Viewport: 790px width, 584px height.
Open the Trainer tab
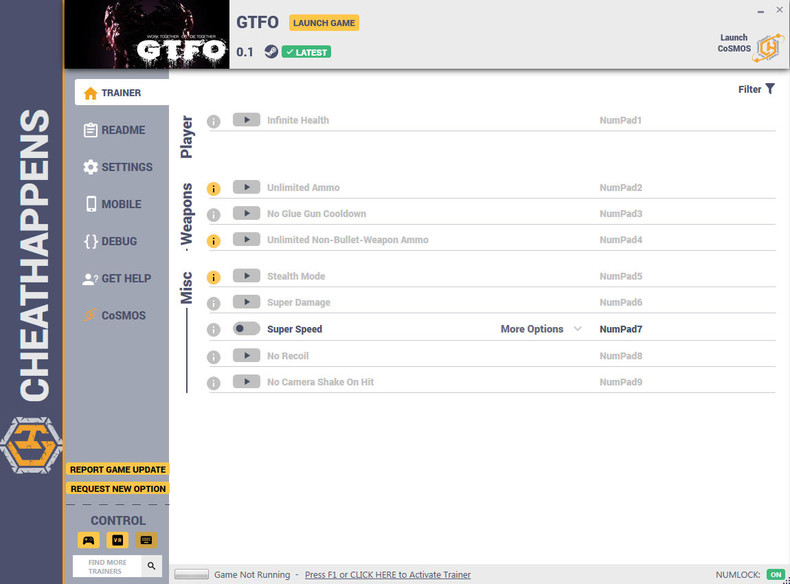pyautogui.click(x=122, y=93)
